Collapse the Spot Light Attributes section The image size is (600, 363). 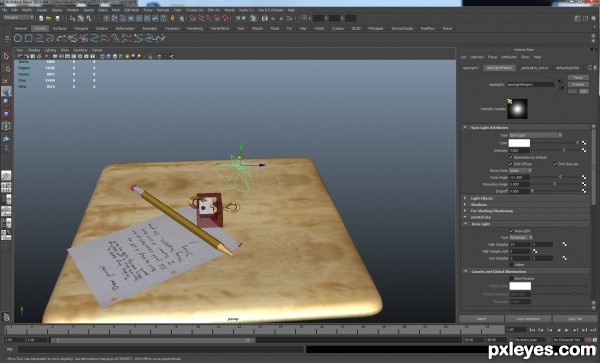click(x=465, y=127)
